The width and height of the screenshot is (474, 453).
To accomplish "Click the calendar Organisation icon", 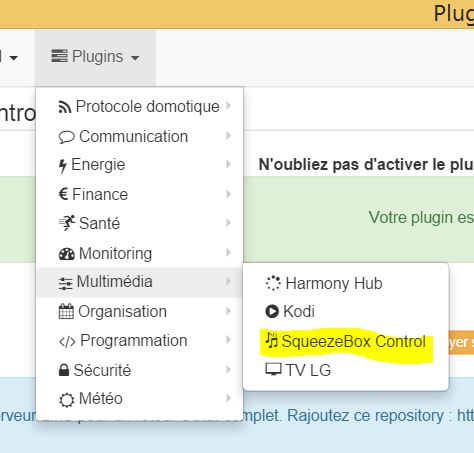I will (66, 312).
